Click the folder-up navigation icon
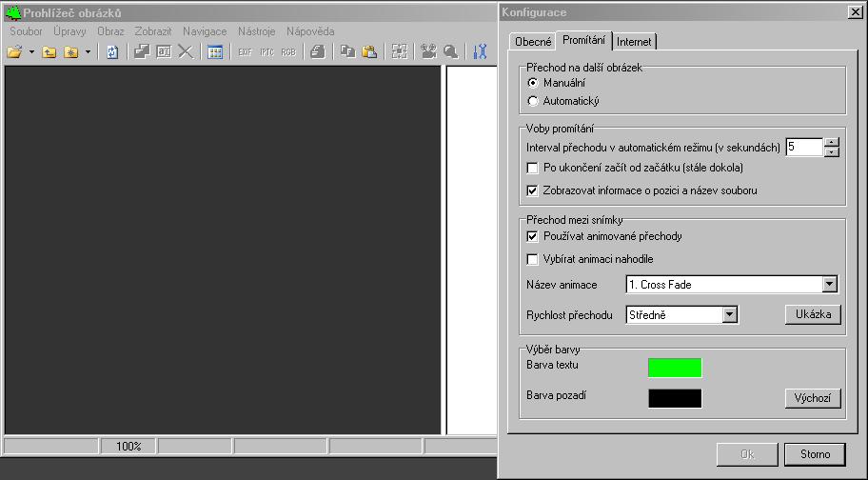868x480 pixels. 49,52
